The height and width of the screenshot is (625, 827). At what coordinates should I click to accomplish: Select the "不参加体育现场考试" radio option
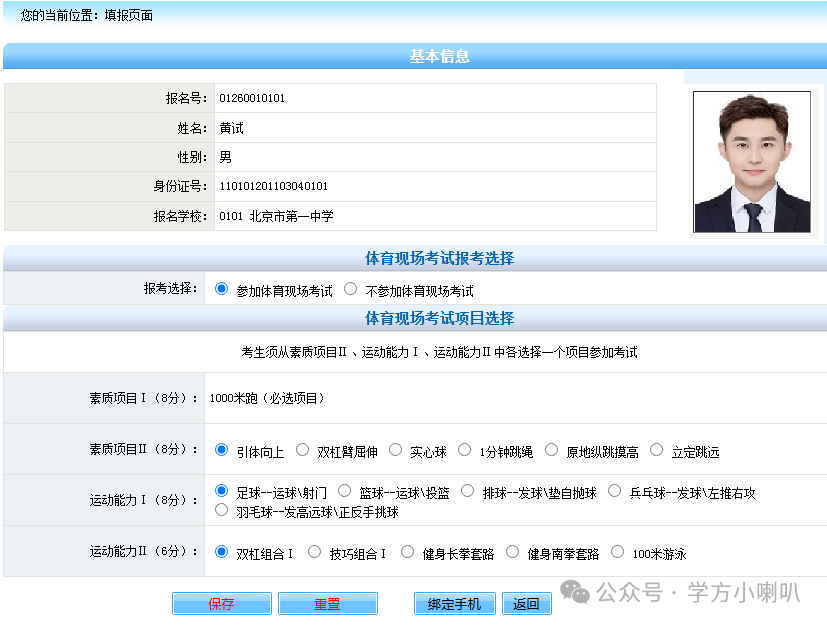click(350, 289)
